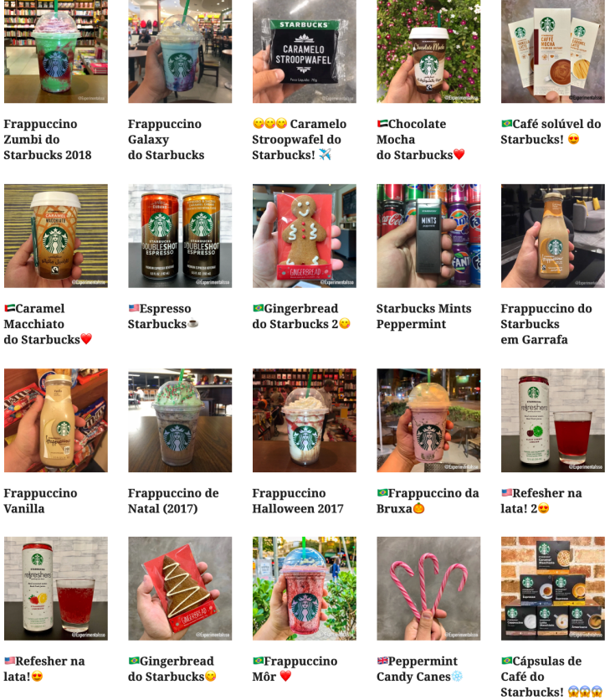Open the Gingerbread do Starbucks 2 title
The width and height of the screenshot is (610, 700).
pyautogui.click(x=301, y=316)
